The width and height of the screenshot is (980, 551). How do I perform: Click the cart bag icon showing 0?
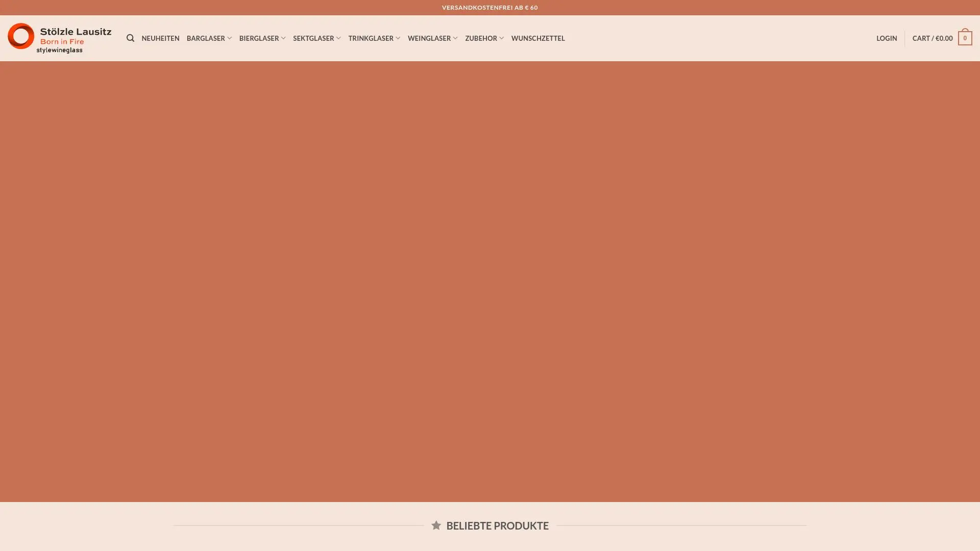964,38
